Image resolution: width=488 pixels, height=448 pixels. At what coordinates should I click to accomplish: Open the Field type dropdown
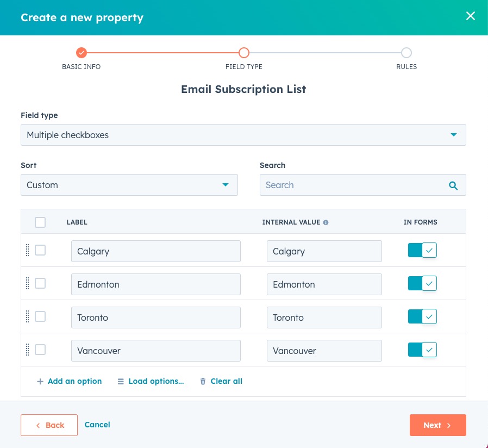click(x=243, y=135)
